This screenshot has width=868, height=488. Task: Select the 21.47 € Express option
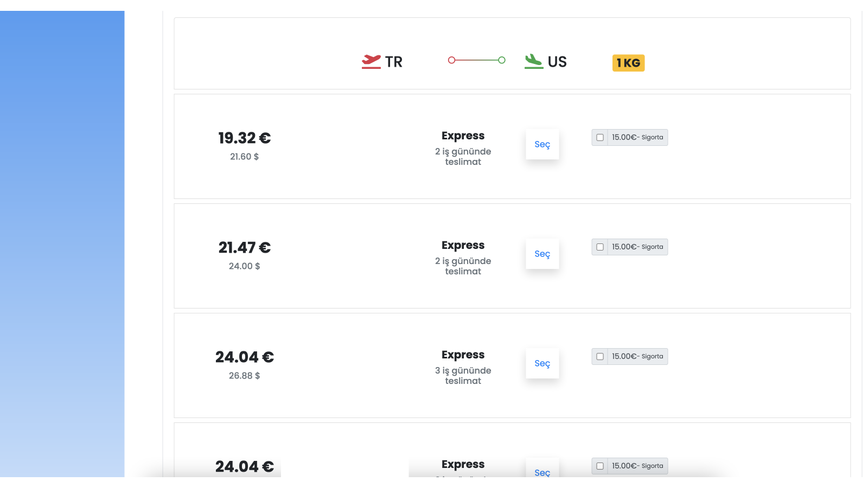click(542, 254)
